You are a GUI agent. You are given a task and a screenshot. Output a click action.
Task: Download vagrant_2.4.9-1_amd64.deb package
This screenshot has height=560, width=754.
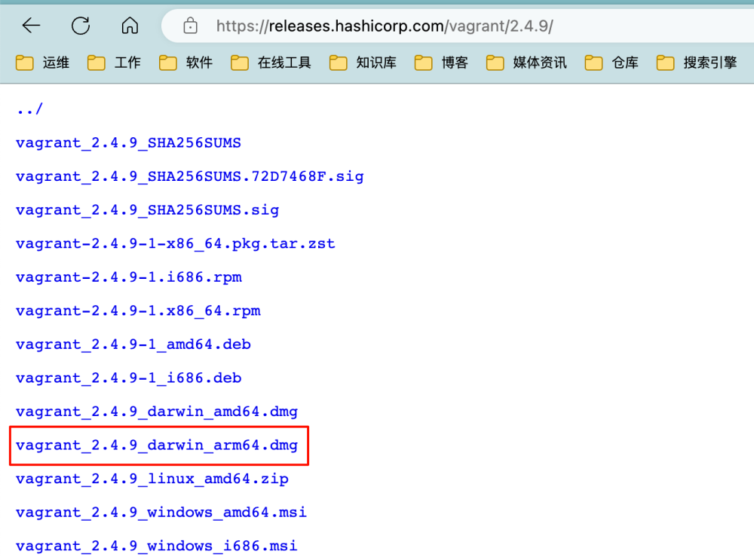click(133, 344)
